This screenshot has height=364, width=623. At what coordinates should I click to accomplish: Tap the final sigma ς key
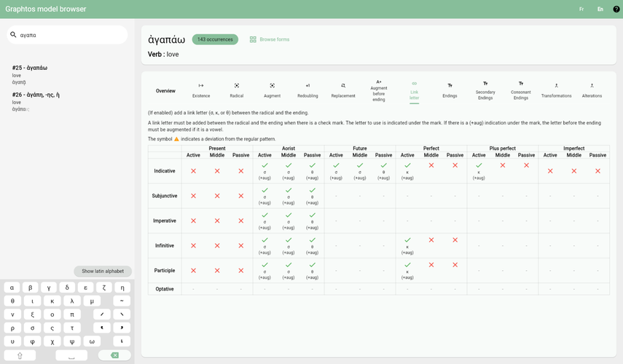pos(52,328)
